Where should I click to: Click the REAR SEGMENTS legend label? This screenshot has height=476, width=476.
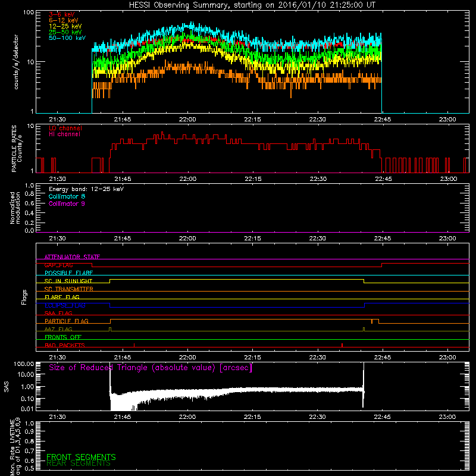pyautogui.click(x=79, y=464)
